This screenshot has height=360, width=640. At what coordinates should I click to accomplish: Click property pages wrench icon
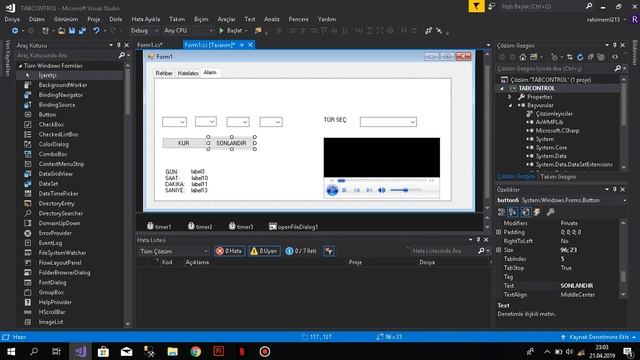coord(551,212)
